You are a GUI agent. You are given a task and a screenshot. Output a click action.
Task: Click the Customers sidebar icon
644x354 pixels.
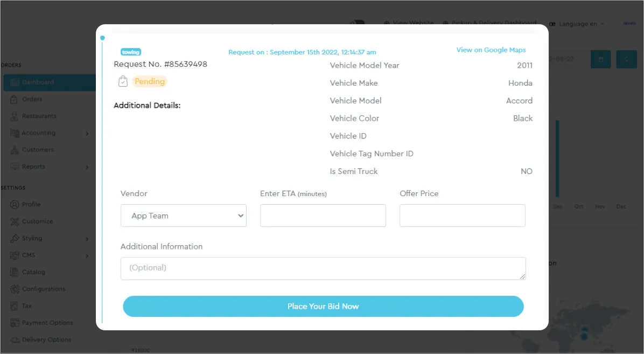[14, 150]
